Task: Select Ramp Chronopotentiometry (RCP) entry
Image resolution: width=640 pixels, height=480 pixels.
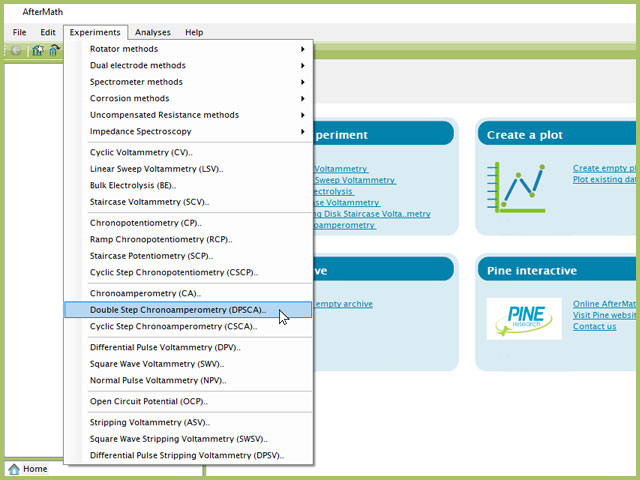Action: pos(189,240)
